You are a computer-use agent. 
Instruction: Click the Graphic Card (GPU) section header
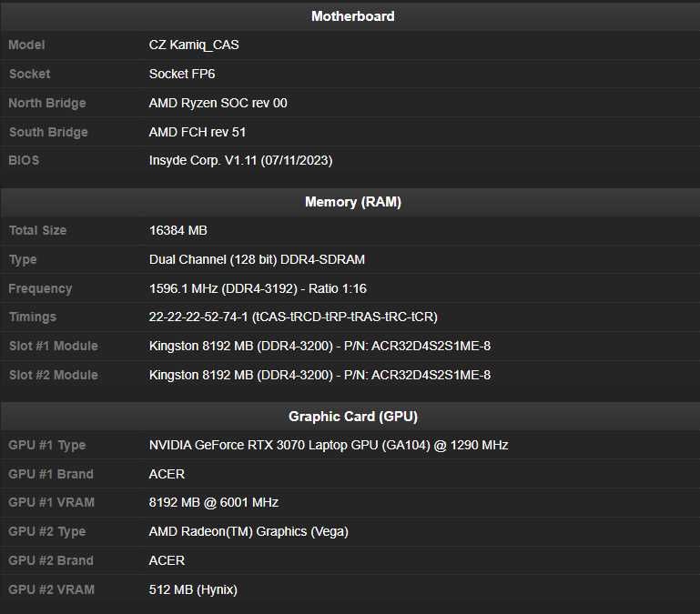pyautogui.click(x=352, y=417)
